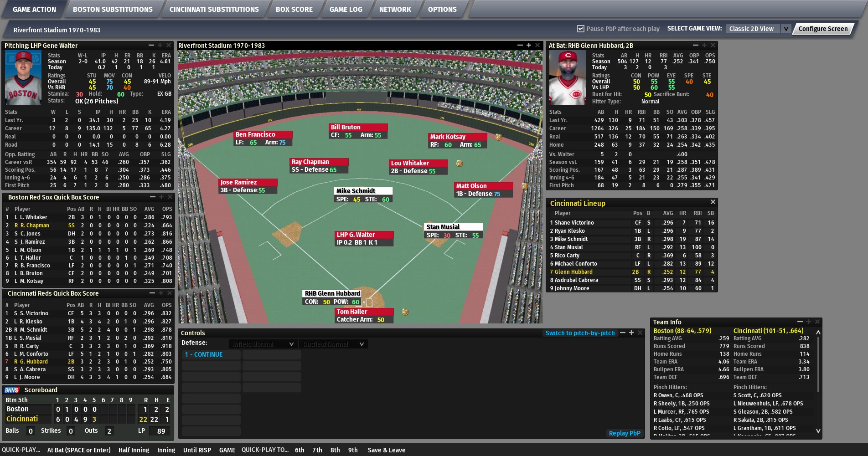This screenshot has width=868, height=456.
Task: Select the LHP G. Walter label on the mound
Action: click(x=364, y=239)
